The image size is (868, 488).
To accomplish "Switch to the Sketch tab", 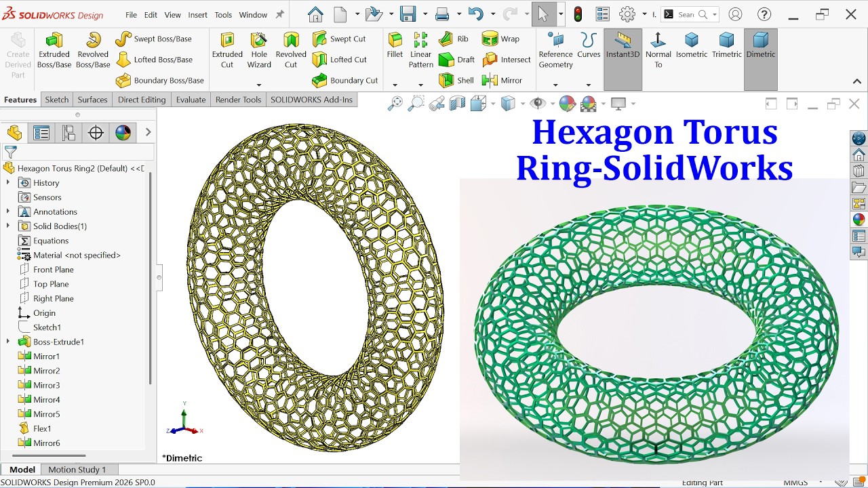I will pos(57,100).
